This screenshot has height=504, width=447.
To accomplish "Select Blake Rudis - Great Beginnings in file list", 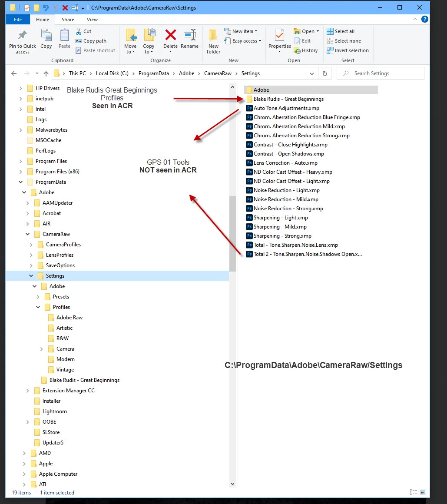I will click(285, 99).
